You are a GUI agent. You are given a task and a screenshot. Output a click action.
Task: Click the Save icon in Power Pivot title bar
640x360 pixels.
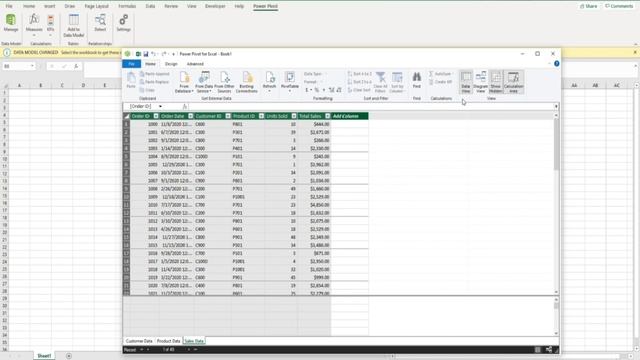(x=146, y=54)
